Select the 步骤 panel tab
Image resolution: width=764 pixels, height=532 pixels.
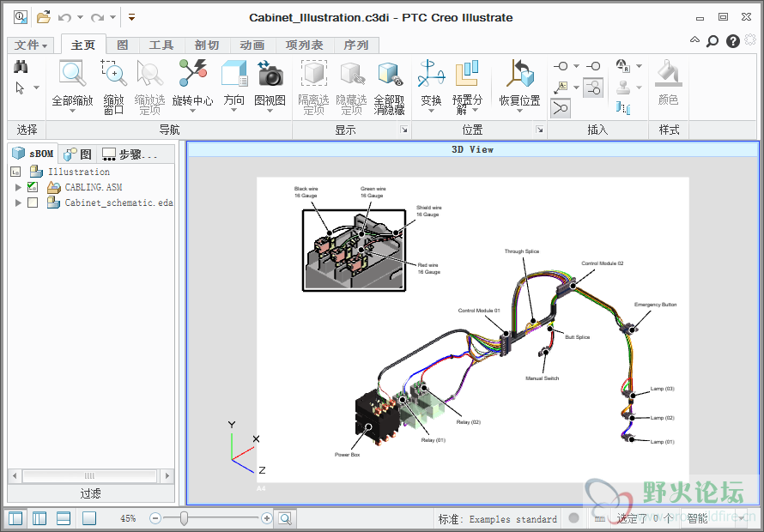(x=135, y=154)
